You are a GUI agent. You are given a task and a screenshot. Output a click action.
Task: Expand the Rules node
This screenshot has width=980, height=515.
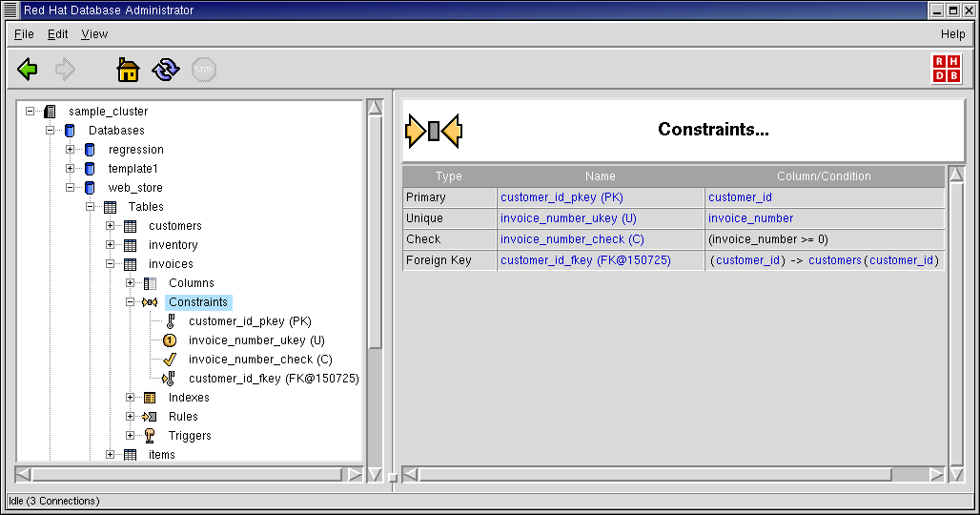(130, 416)
